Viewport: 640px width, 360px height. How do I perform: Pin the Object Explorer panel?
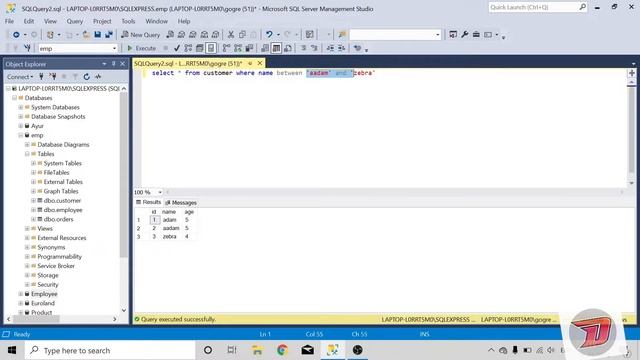tap(113, 64)
